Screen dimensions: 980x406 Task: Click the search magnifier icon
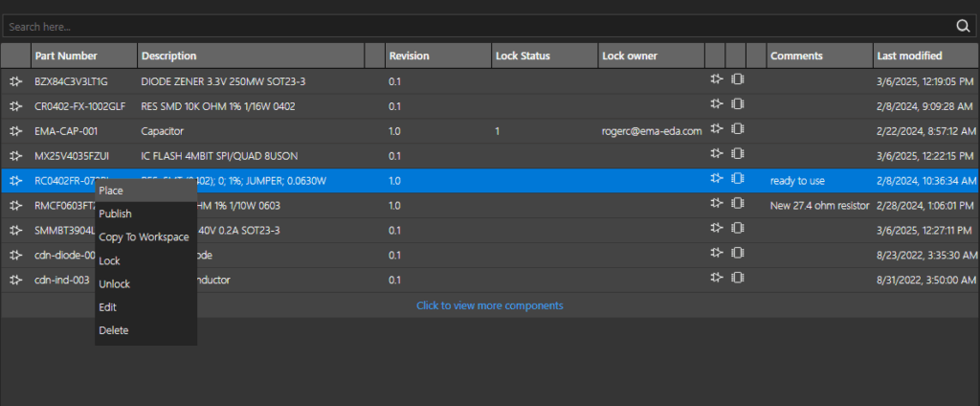pos(963,27)
